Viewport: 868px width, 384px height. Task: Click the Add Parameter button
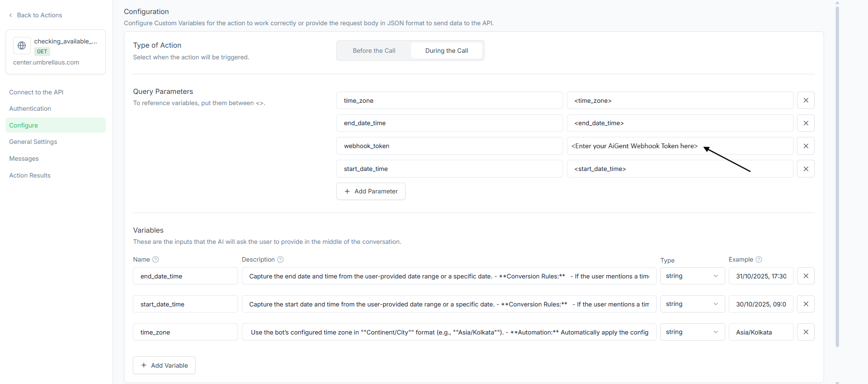[371, 192]
